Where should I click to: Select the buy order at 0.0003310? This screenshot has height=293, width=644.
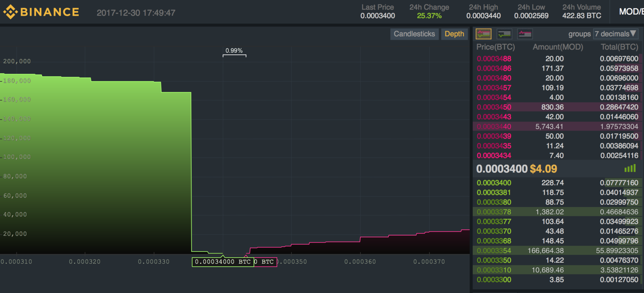tap(557, 270)
